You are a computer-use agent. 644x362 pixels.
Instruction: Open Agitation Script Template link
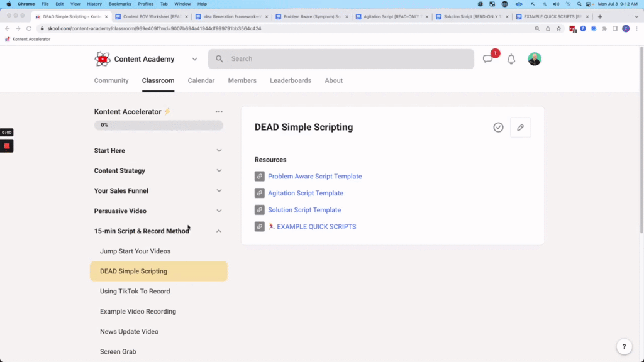coord(306,193)
